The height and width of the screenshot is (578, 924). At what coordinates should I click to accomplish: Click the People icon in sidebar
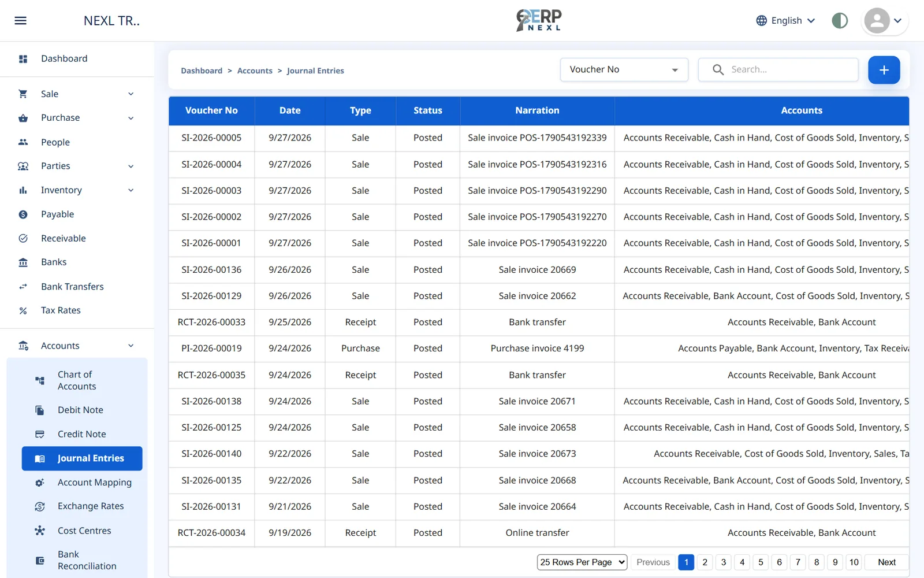[x=23, y=142]
